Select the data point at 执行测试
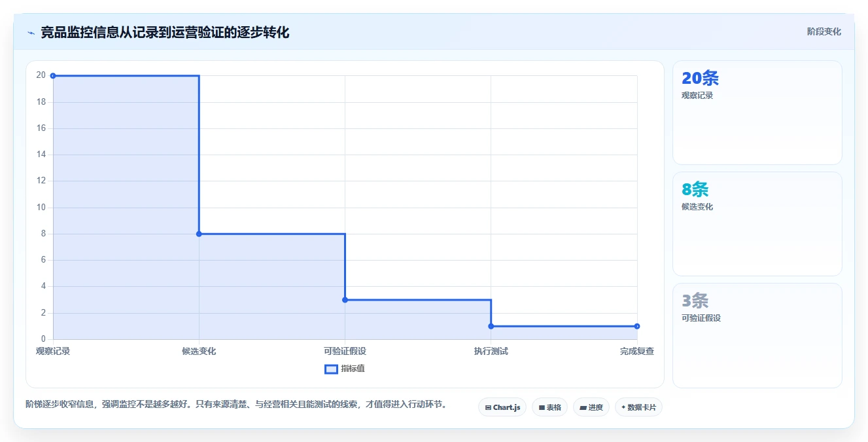The image size is (868, 442). 491,326
